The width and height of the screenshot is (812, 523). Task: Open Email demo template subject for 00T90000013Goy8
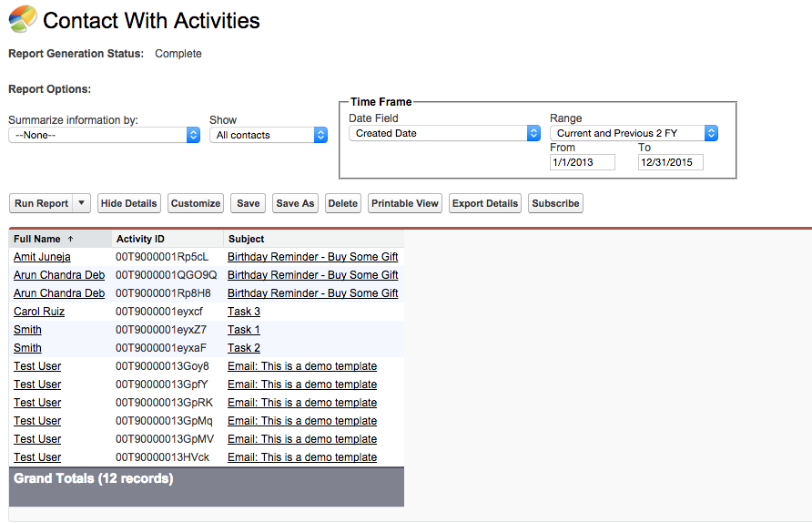pos(302,366)
